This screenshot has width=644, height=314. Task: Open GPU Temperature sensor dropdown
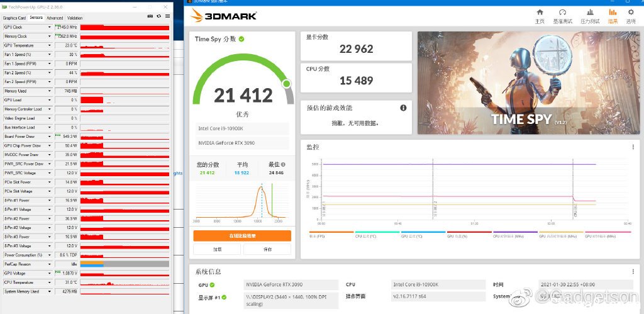click(x=49, y=45)
